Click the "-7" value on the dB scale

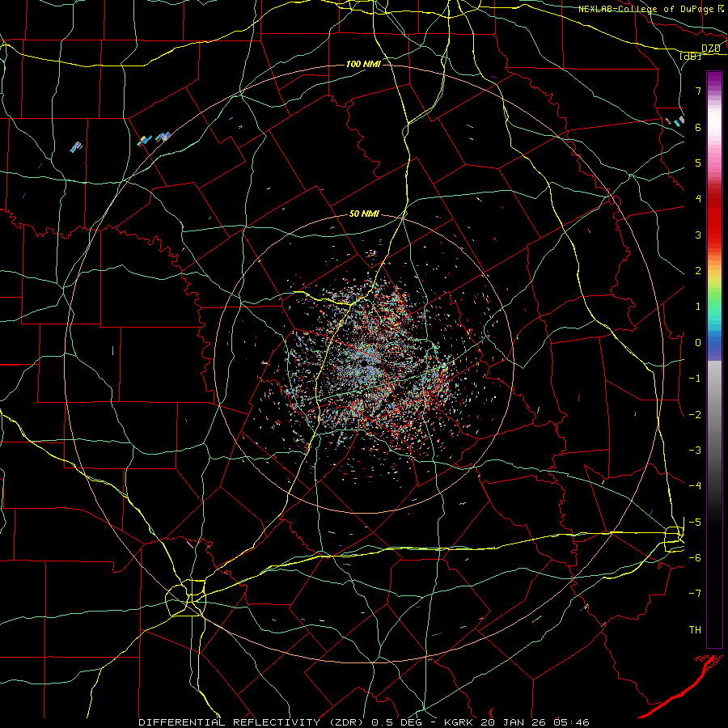(695, 594)
